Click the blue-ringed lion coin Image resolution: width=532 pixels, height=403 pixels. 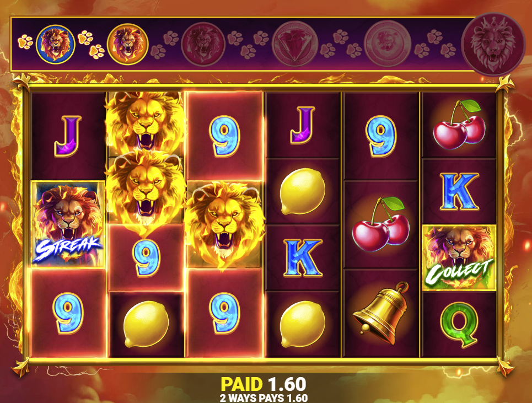tap(55, 44)
